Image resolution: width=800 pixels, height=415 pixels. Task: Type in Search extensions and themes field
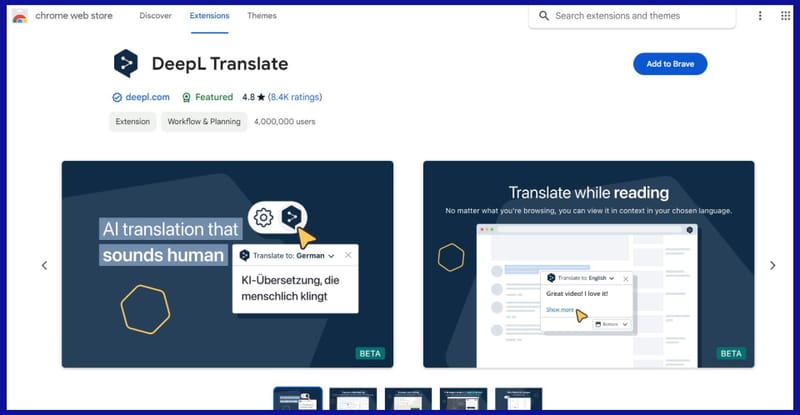pyautogui.click(x=640, y=16)
